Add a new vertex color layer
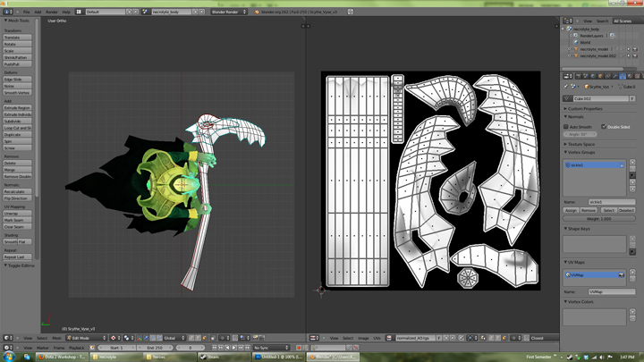The height and width of the screenshot is (362, 644). coord(632,313)
